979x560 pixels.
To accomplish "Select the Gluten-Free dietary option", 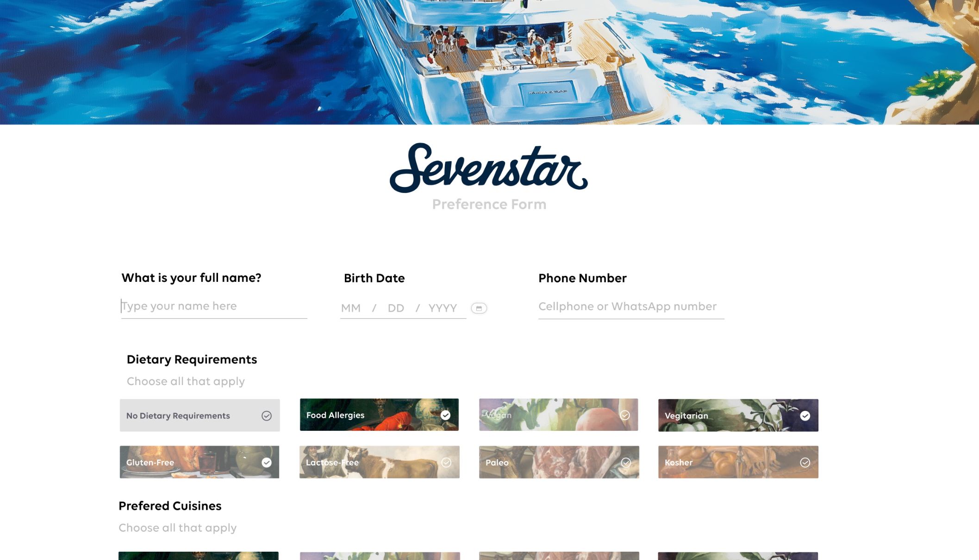I will click(x=199, y=462).
